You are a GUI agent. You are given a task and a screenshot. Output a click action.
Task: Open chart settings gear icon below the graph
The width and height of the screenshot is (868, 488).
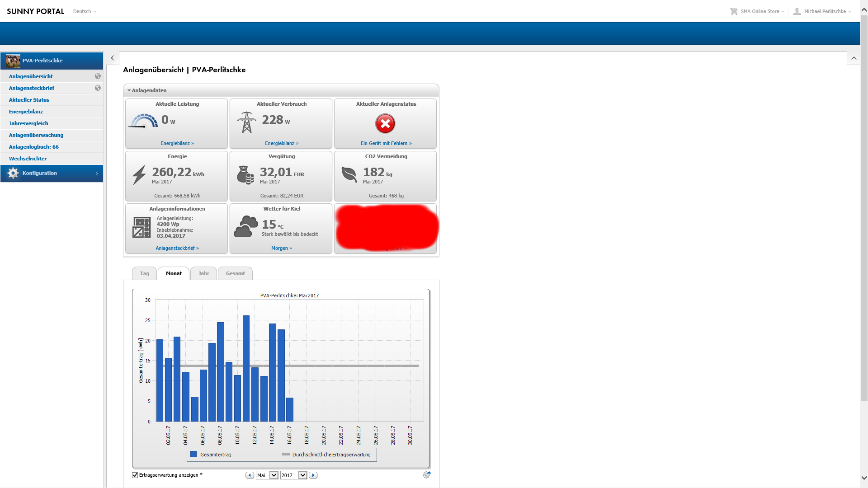[x=426, y=475]
